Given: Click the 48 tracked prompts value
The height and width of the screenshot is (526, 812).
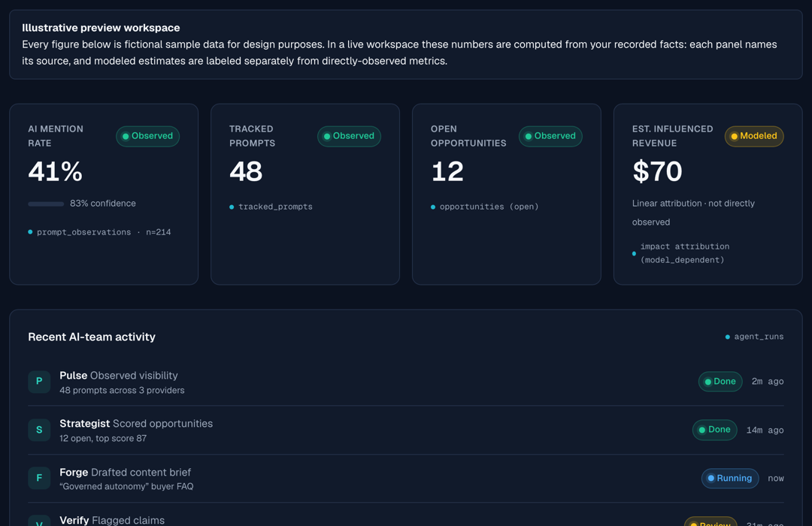Looking at the screenshot, I should [x=246, y=171].
